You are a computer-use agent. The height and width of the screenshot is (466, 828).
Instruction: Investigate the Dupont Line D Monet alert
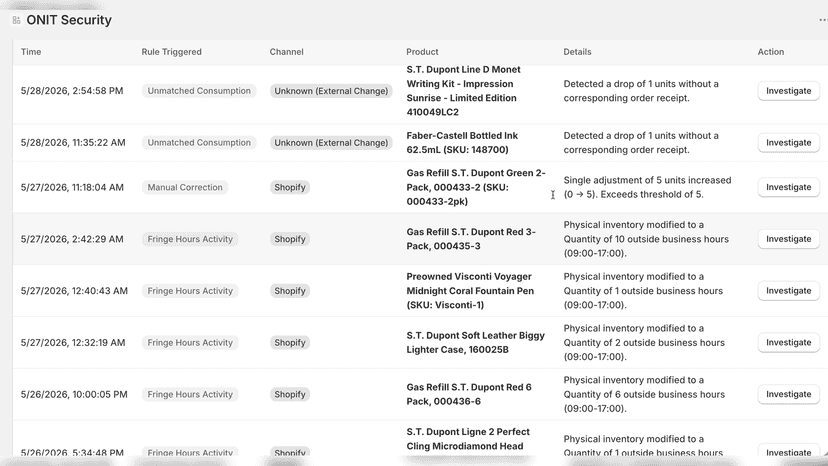point(788,91)
